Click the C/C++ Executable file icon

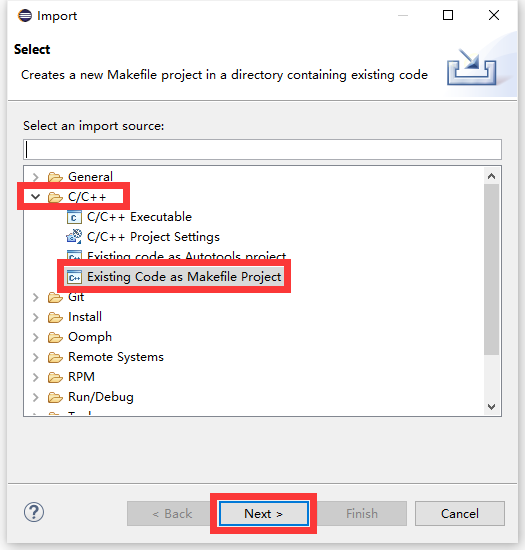74,217
